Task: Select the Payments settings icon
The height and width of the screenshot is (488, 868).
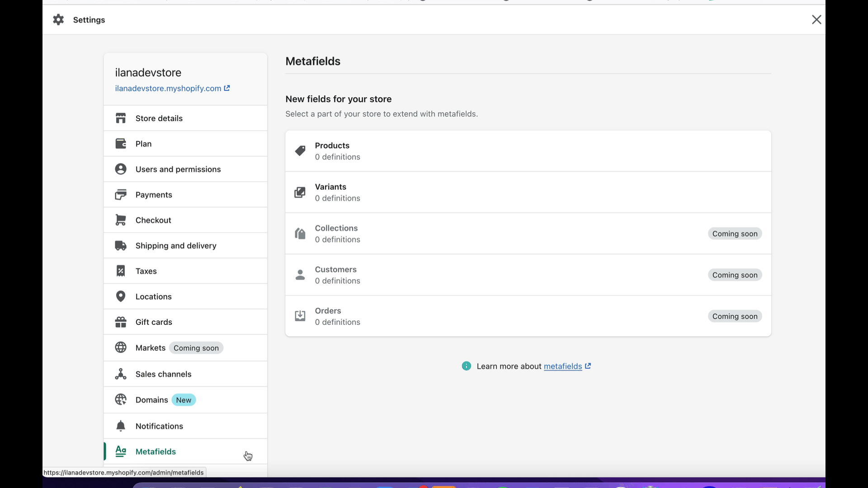Action: pyautogui.click(x=120, y=194)
